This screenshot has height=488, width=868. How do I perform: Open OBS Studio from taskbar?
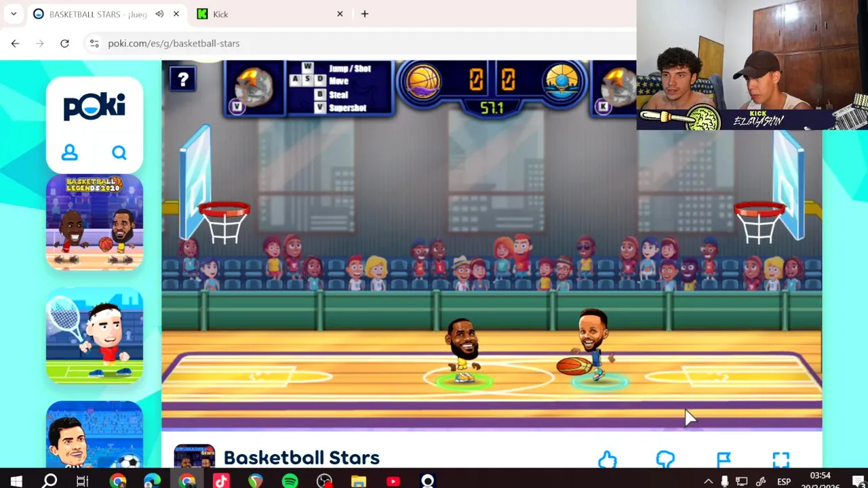324,481
